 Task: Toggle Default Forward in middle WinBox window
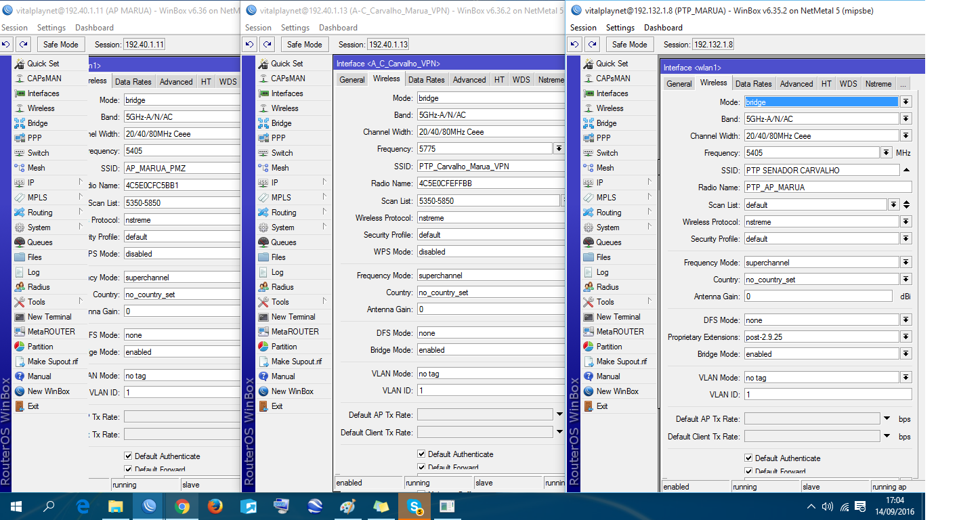pos(421,467)
